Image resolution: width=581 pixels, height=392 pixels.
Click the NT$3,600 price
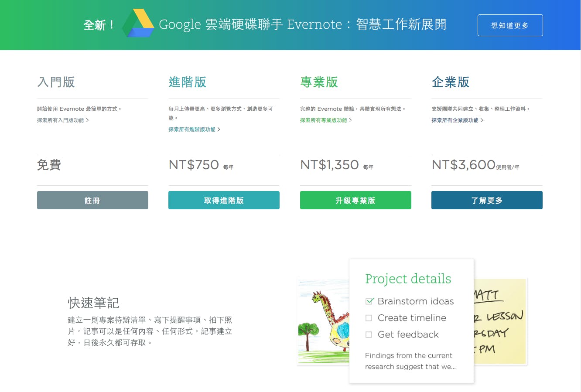tap(464, 165)
